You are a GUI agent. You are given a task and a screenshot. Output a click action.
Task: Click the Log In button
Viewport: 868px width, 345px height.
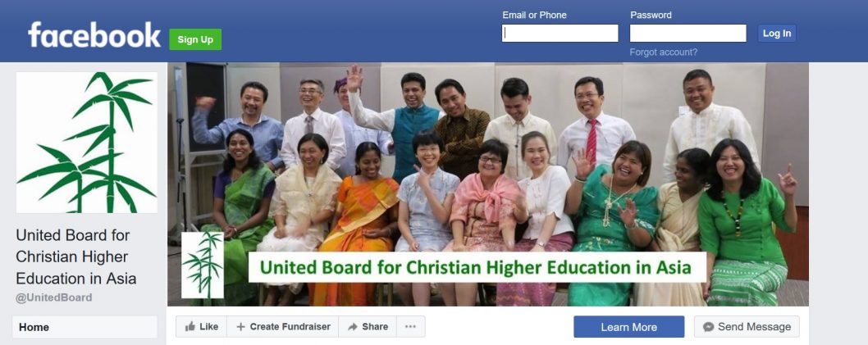click(x=777, y=33)
